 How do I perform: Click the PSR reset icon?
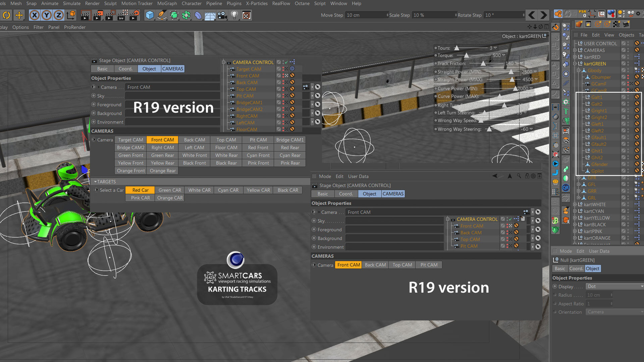pos(583,14)
